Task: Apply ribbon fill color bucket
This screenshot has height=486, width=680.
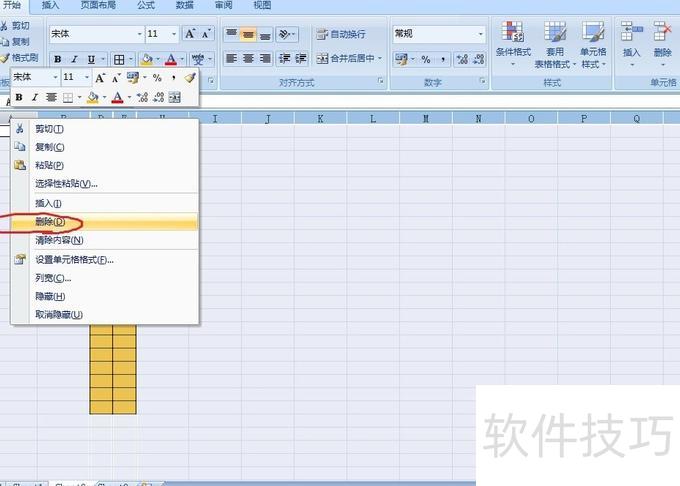Action: click(x=147, y=59)
